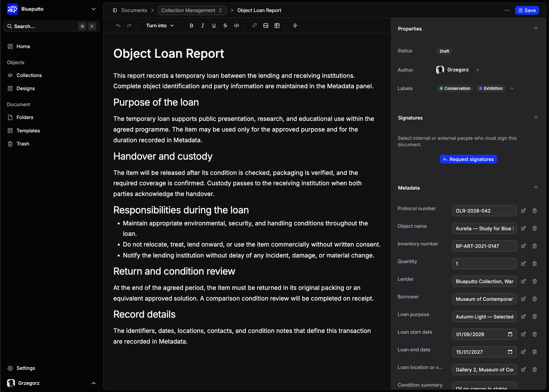Insert an image via toolbar

(x=266, y=26)
